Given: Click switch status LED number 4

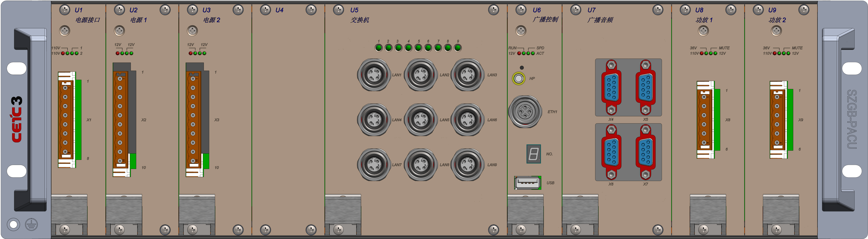Looking at the screenshot, I should pyautogui.click(x=408, y=48).
